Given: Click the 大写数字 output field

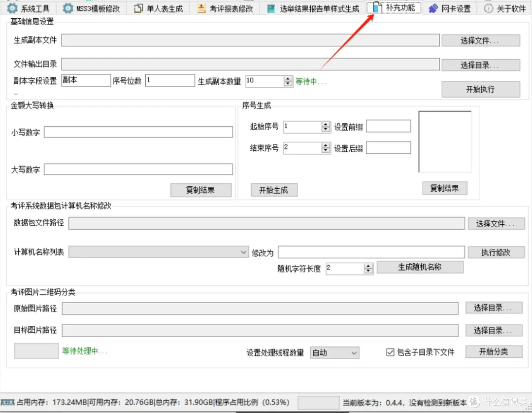Looking at the screenshot, I should pos(138,169).
